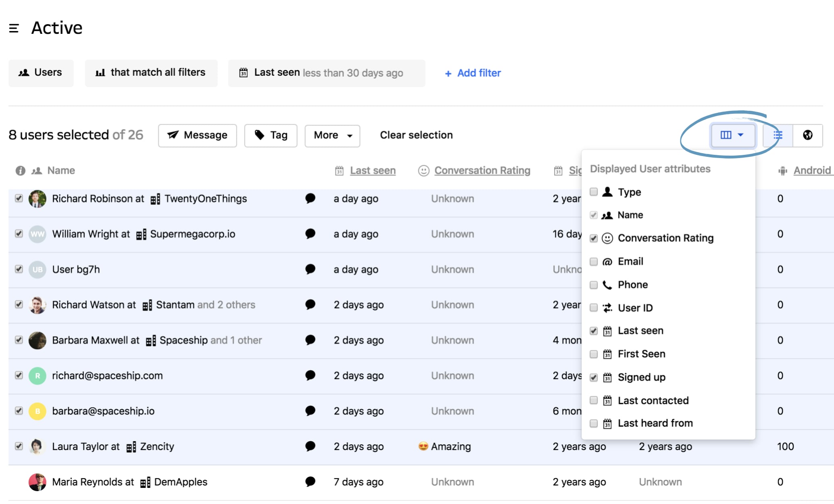Deselect Laura Taylor row checkbox
This screenshot has height=504, width=834.
point(19,446)
